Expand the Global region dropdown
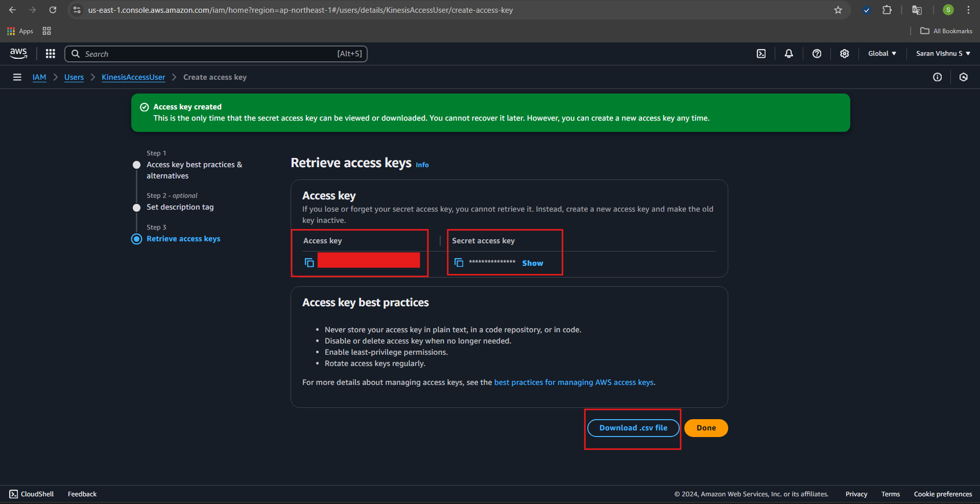The height and width of the screenshot is (504, 980). [881, 54]
